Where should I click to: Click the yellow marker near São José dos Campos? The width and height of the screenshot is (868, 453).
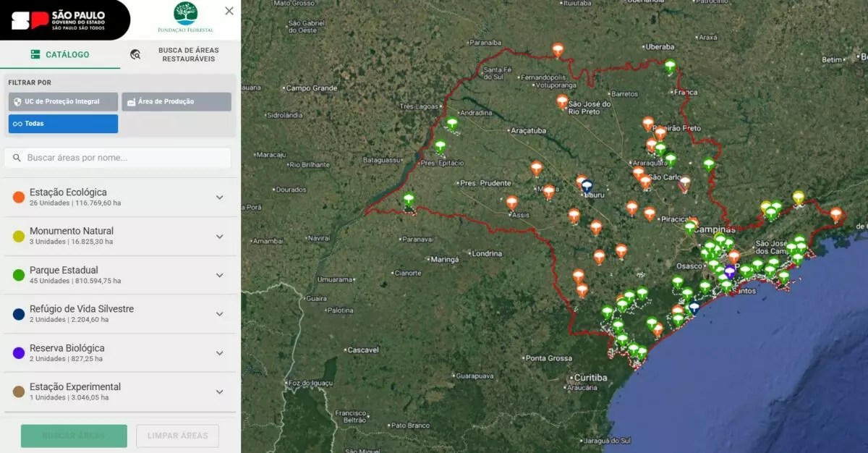click(798, 197)
